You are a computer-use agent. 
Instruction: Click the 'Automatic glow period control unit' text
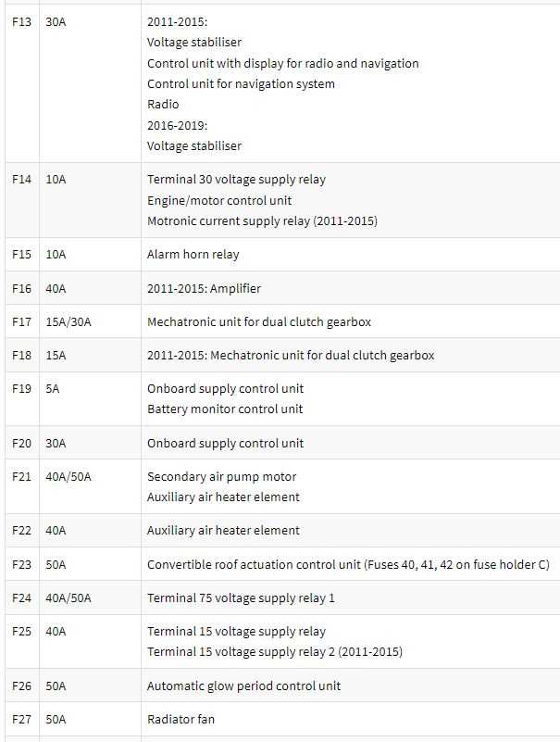243,686
